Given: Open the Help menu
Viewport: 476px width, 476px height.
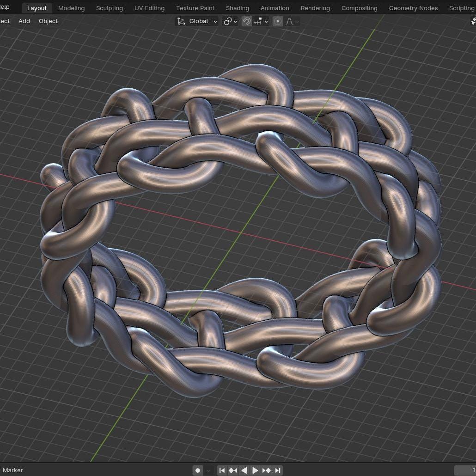Looking at the screenshot, I should click(5, 6).
